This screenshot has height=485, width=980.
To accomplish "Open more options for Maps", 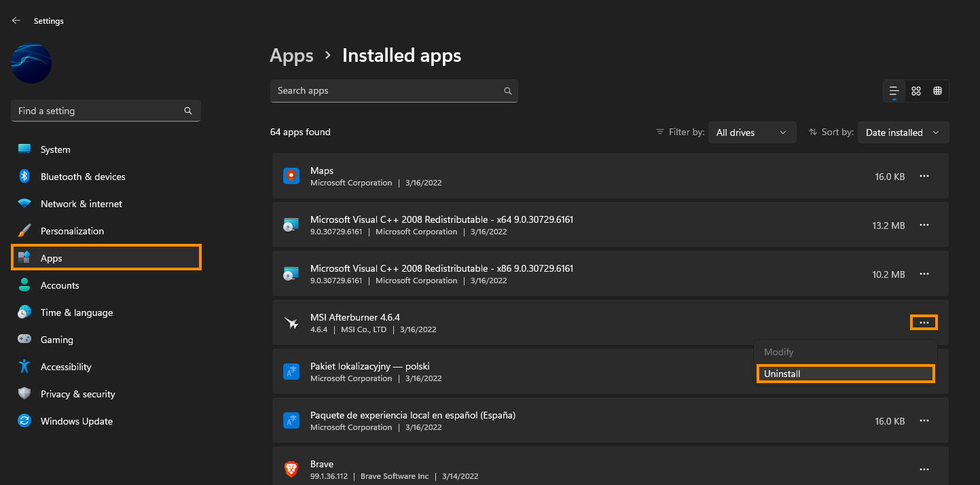I will pos(924,176).
